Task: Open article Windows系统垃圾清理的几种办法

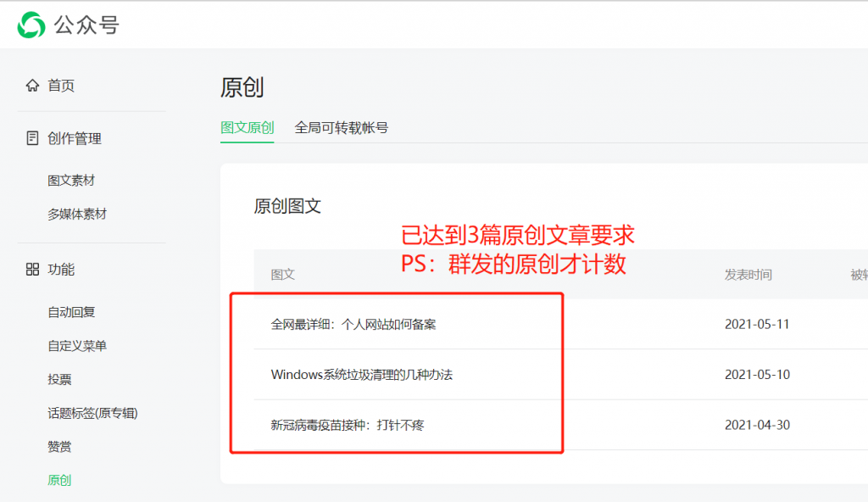Action: coord(361,374)
